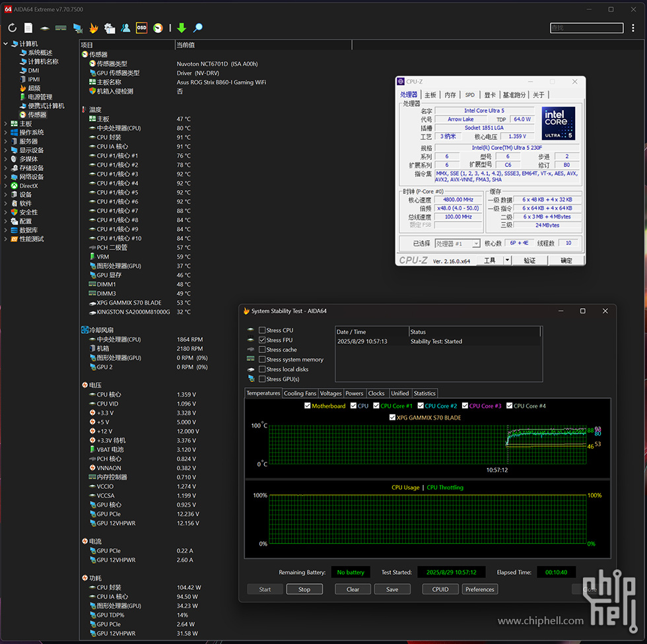Open the preferences gear-and-list toolbar icon
The height and width of the screenshot is (644, 647).
click(110, 28)
